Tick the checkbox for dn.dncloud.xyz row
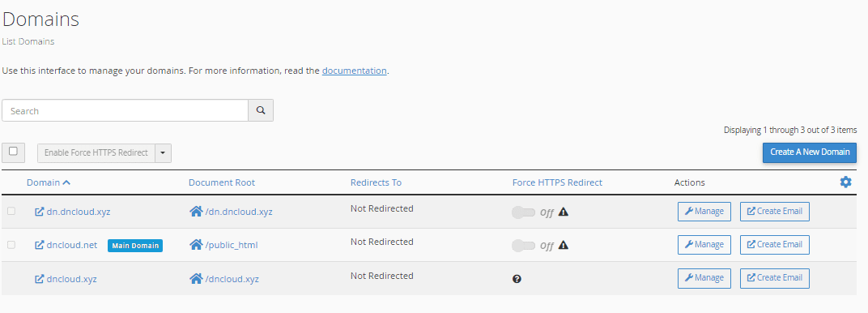The image size is (868, 313). pyautogui.click(x=11, y=211)
